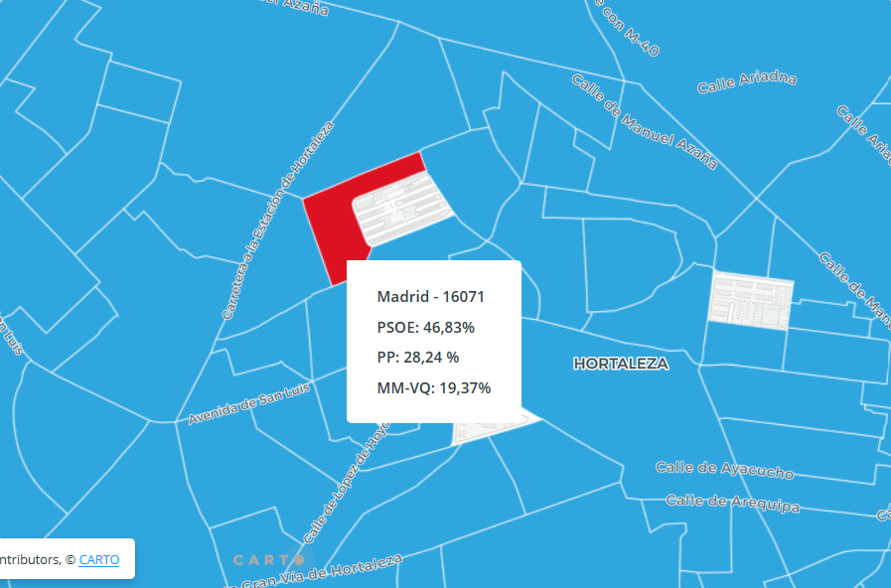
Task: Click the Gran Vía de Hortaleza label
Action: point(326,572)
